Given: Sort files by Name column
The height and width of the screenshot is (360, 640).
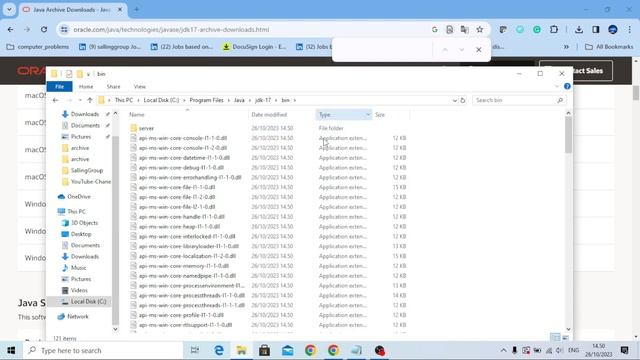Looking at the screenshot, I should pyautogui.click(x=188, y=115).
